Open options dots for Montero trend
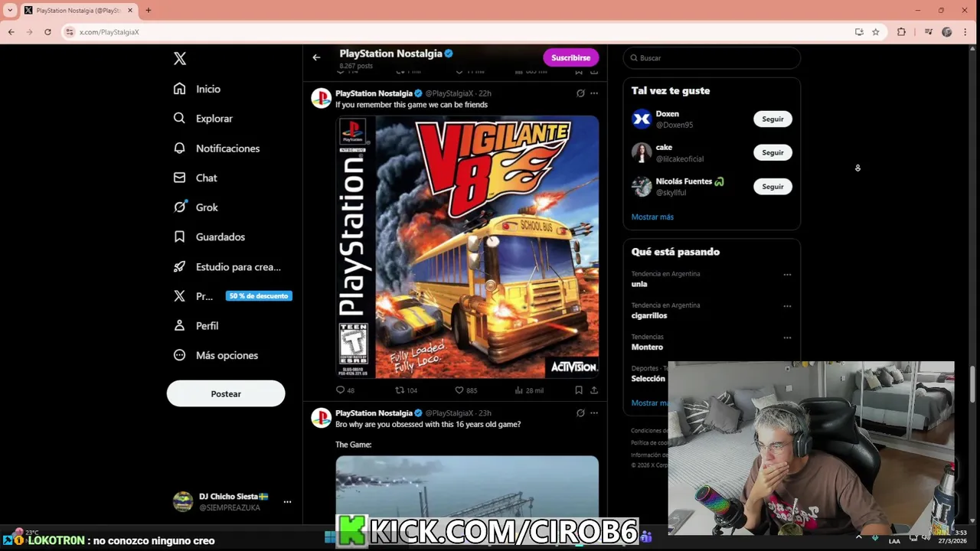 pyautogui.click(x=787, y=337)
